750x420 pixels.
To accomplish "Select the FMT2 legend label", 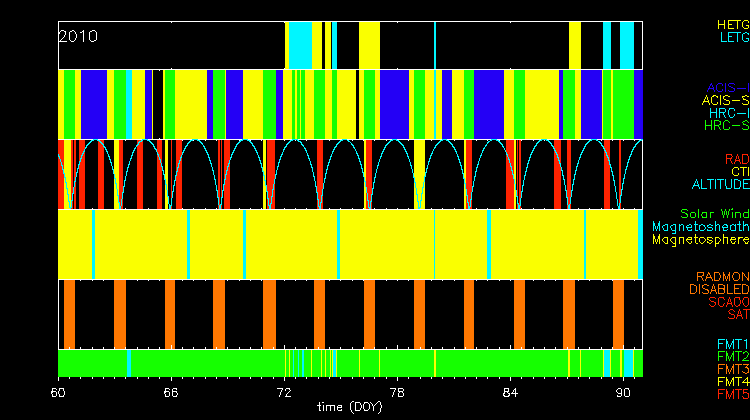I will [731, 357].
